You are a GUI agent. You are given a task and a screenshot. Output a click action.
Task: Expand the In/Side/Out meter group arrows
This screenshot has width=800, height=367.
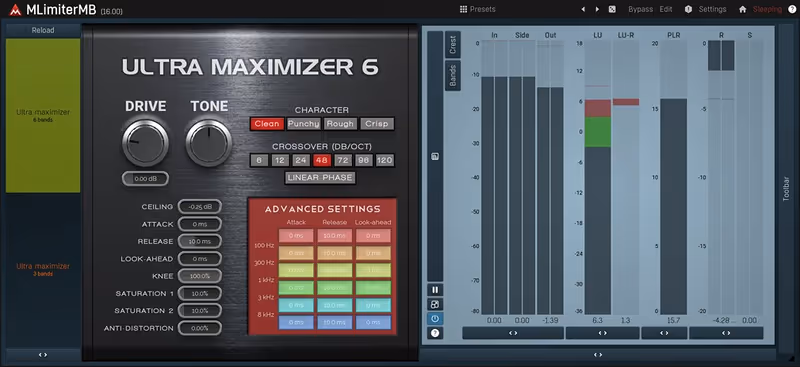(513, 333)
